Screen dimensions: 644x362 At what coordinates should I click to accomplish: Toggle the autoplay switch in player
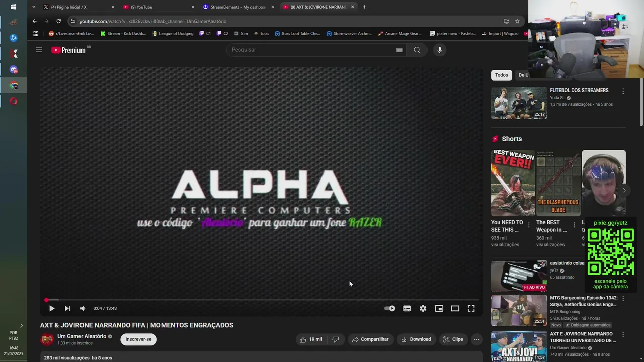pyautogui.click(x=390, y=308)
